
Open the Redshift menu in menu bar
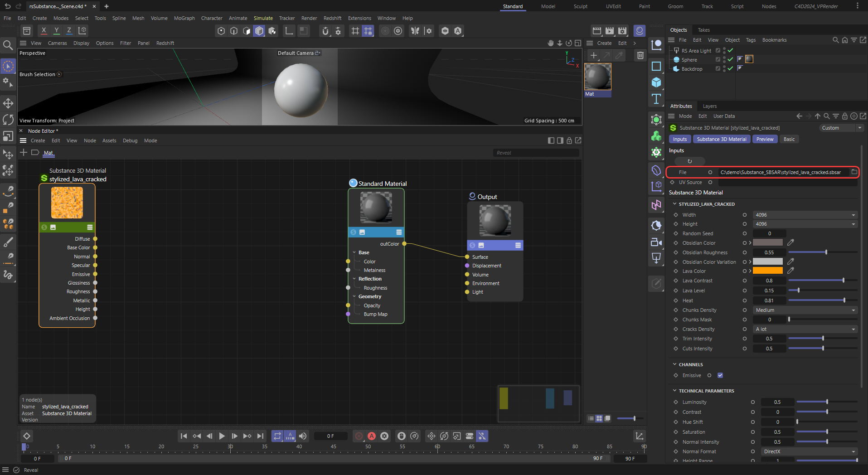click(x=332, y=18)
